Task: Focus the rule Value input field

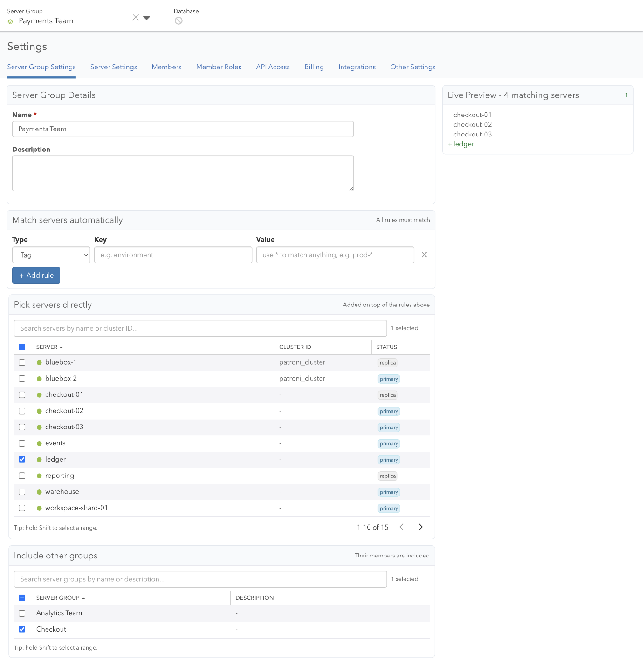Action: point(335,255)
